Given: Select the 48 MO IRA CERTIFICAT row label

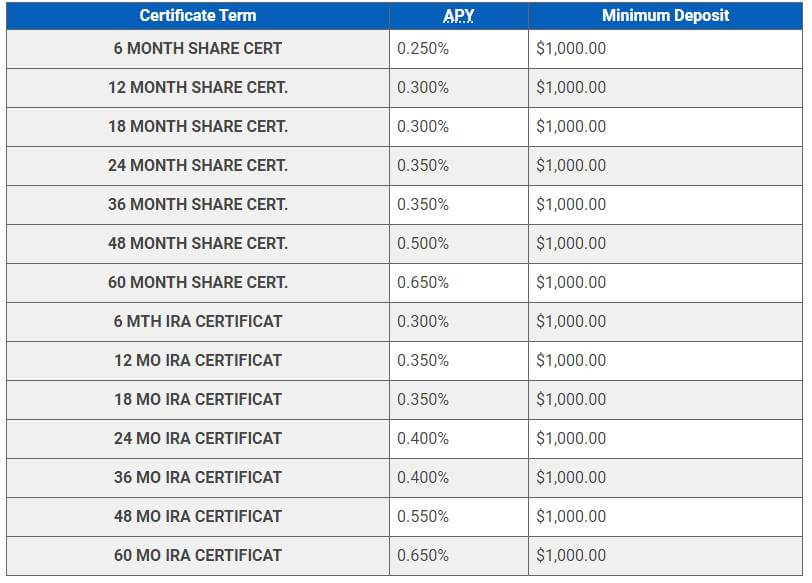Looking at the screenshot, I should pos(198,516).
